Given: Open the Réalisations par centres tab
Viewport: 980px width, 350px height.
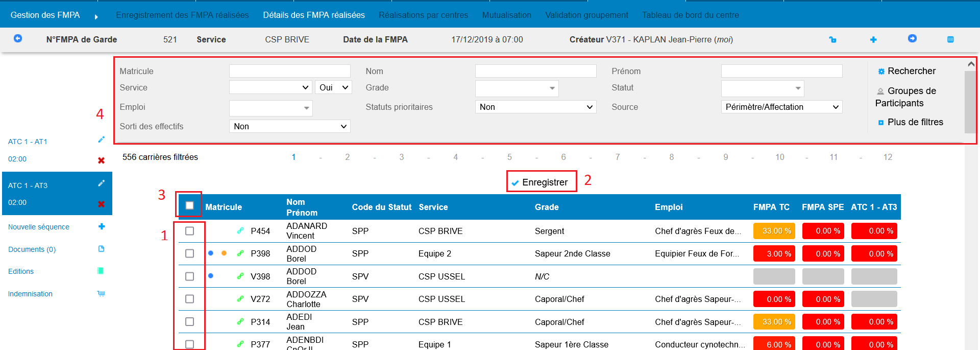Looking at the screenshot, I should (423, 15).
